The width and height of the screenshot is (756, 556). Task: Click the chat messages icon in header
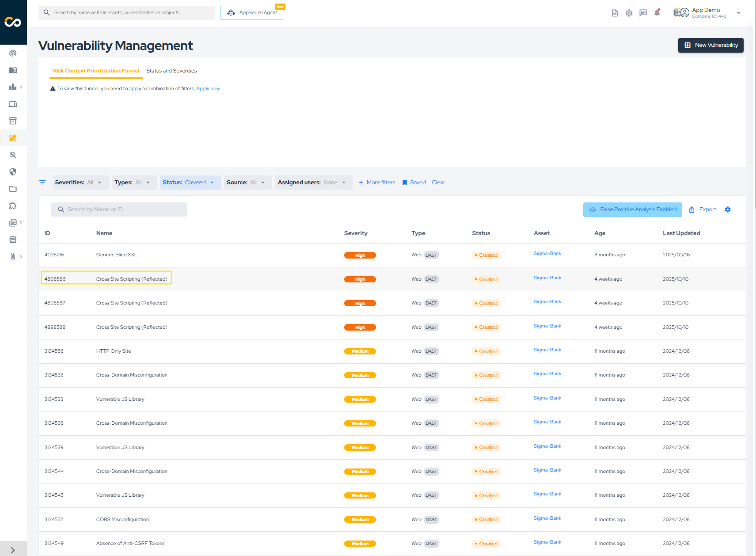pos(643,13)
